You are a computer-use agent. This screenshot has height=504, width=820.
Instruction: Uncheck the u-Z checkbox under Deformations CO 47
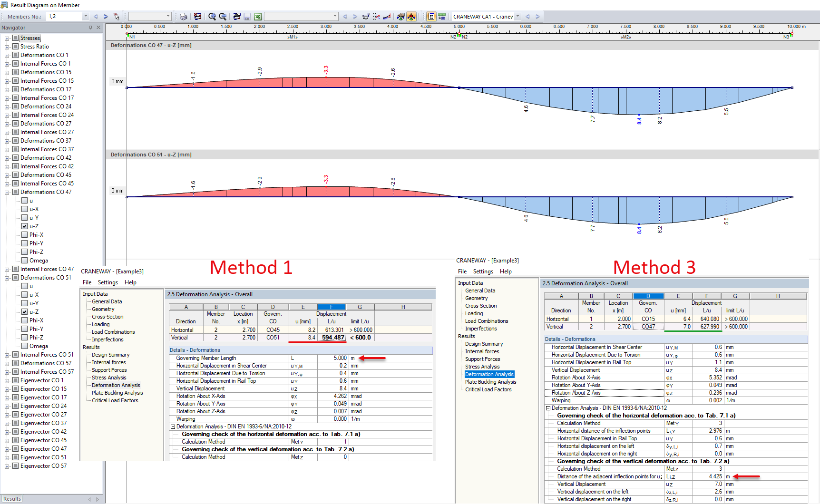(25, 226)
